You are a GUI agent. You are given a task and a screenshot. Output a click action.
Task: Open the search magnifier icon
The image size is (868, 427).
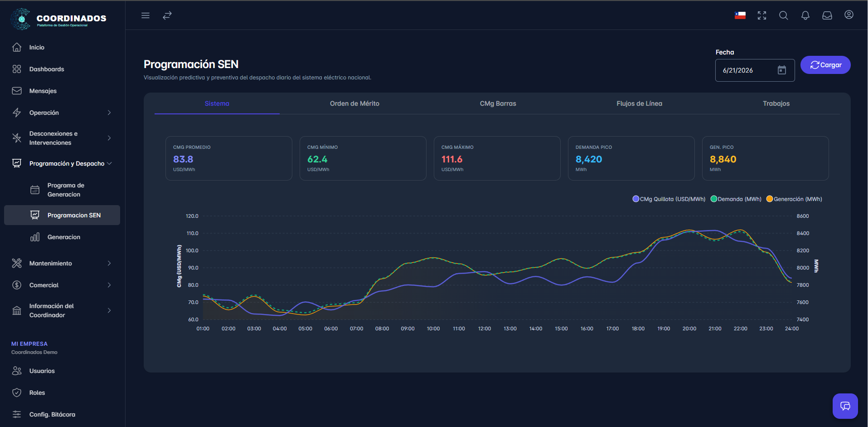pos(784,15)
